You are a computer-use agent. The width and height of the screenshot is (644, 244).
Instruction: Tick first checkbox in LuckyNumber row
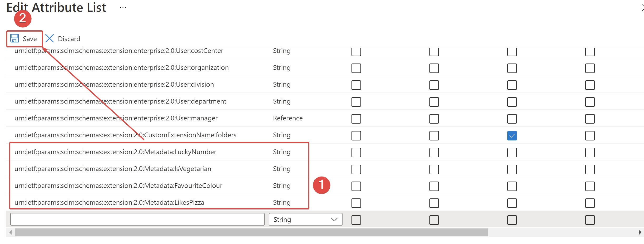click(x=356, y=153)
